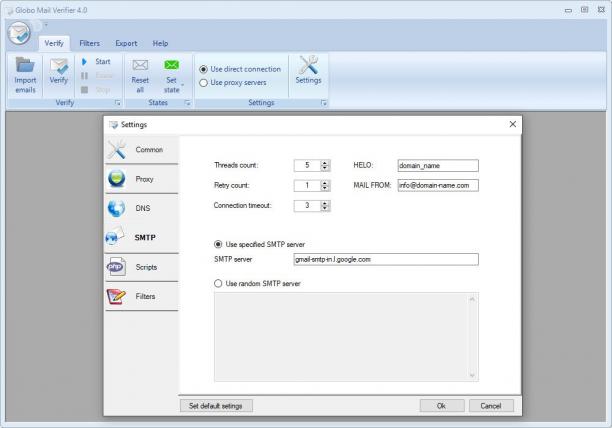Image resolution: width=612 pixels, height=428 pixels.
Task: Choose Use proxy servers option
Action: (203, 83)
